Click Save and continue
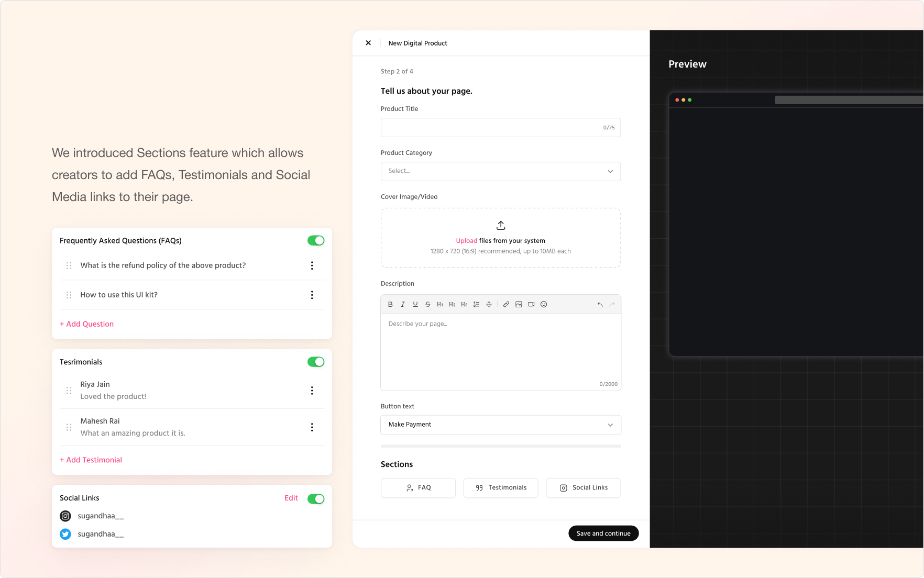 pos(603,533)
